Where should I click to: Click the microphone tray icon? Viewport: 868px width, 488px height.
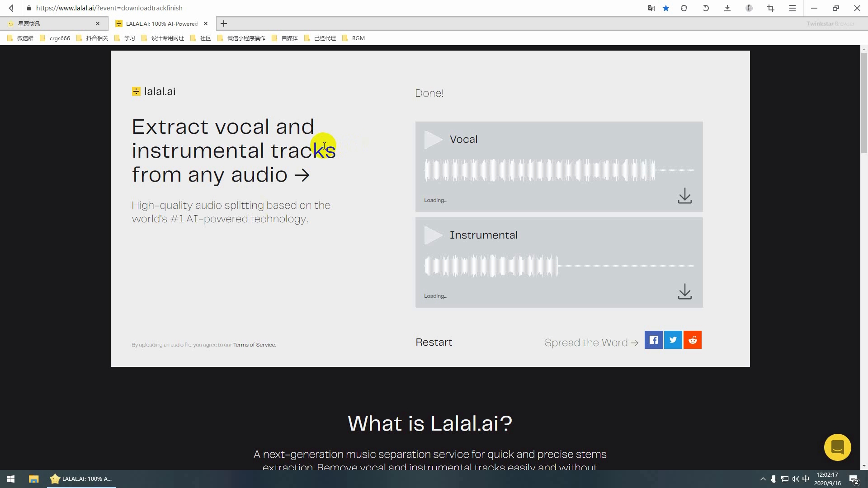pos(774,479)
